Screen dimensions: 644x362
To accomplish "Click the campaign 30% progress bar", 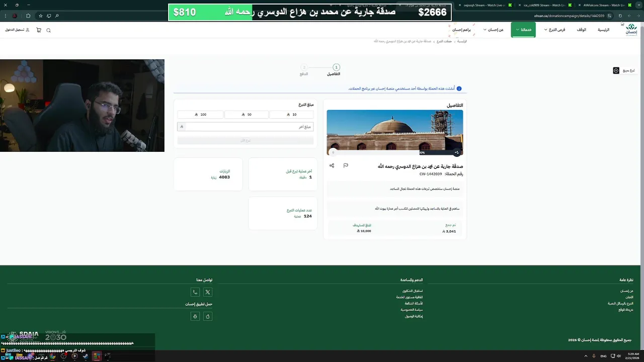I will [395, 152].
